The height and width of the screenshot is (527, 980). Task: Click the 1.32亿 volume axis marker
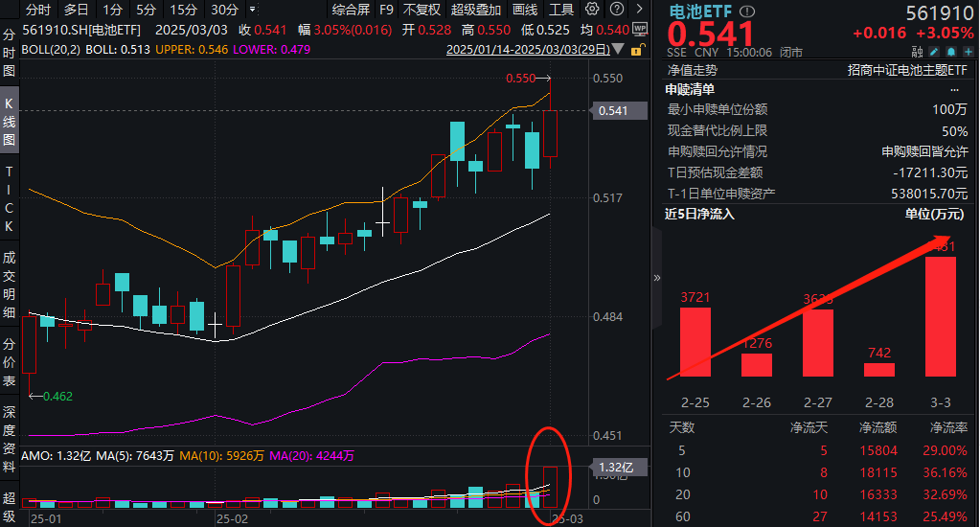point(619,468)
